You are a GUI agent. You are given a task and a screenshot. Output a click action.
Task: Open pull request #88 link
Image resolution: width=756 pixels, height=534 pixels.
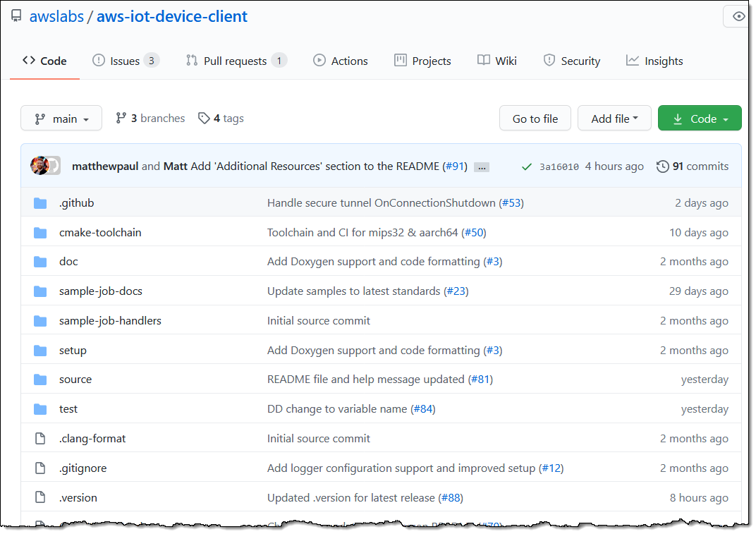[451, 498]
